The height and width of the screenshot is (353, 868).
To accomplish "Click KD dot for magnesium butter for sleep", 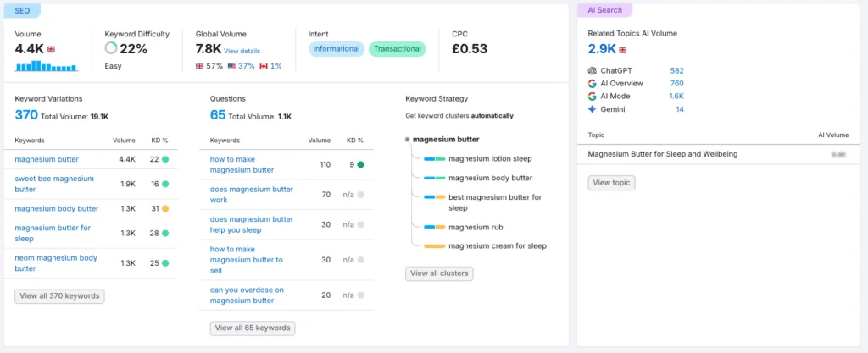I will tap(165, 233).
